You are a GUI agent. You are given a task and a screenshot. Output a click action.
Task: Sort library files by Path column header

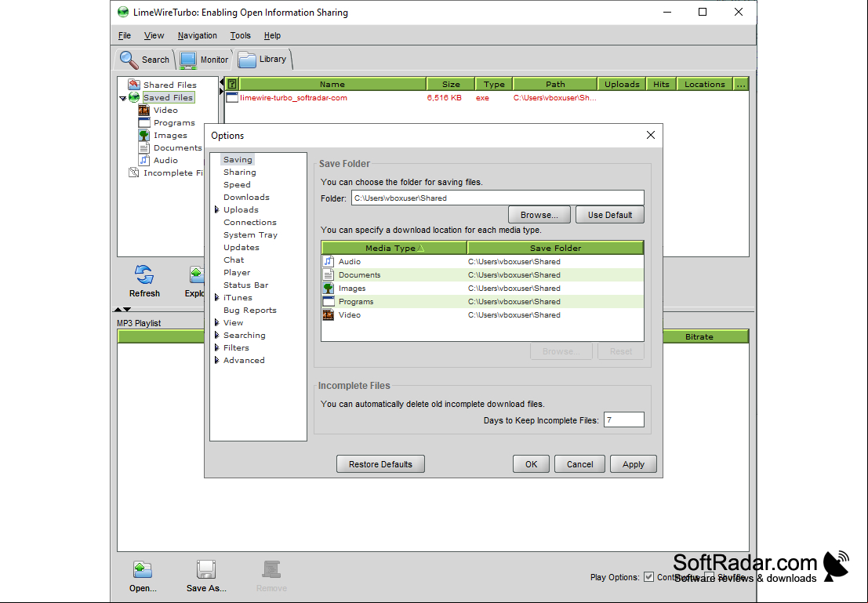(555, 84)
